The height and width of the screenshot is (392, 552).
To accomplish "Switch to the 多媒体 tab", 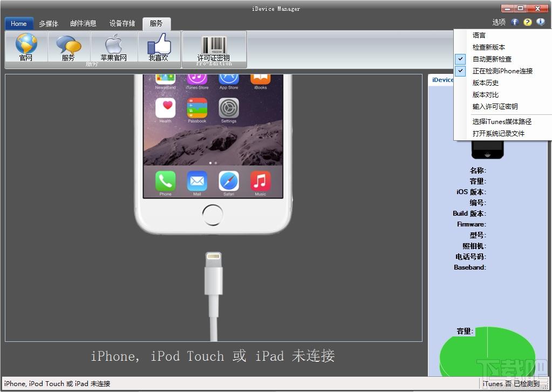I will pyautogui.click(x=49, y=24).
